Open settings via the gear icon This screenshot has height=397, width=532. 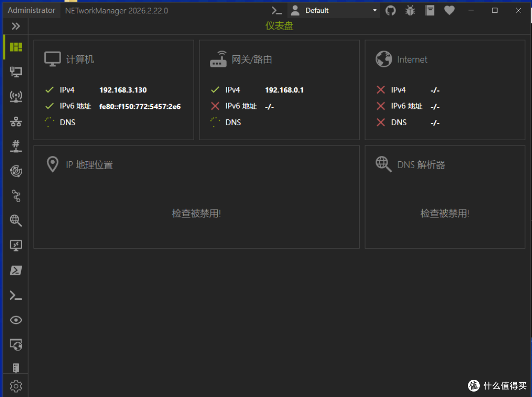pos(16,386)
